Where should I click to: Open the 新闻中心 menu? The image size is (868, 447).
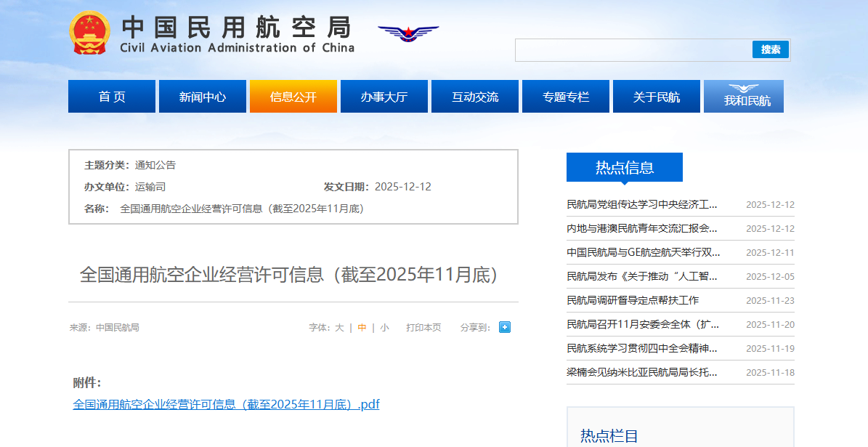pyautogui.click(x=202, y=95)
